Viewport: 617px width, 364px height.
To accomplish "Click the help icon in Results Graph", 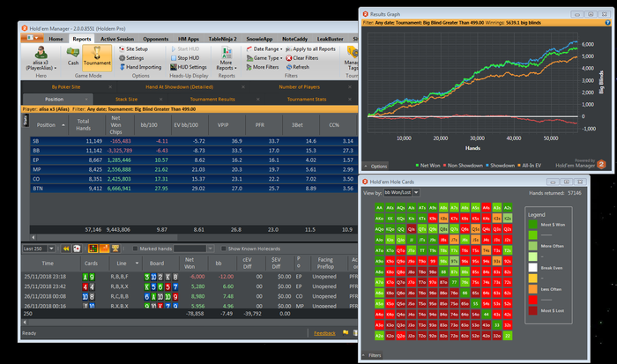I will [607, 23].
